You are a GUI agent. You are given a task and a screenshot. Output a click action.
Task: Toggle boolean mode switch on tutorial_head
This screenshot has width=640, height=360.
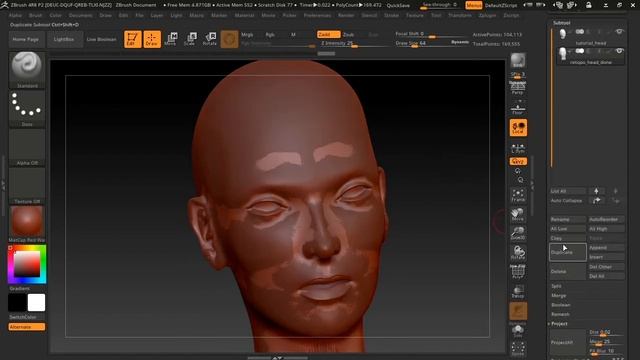point(580,32)
